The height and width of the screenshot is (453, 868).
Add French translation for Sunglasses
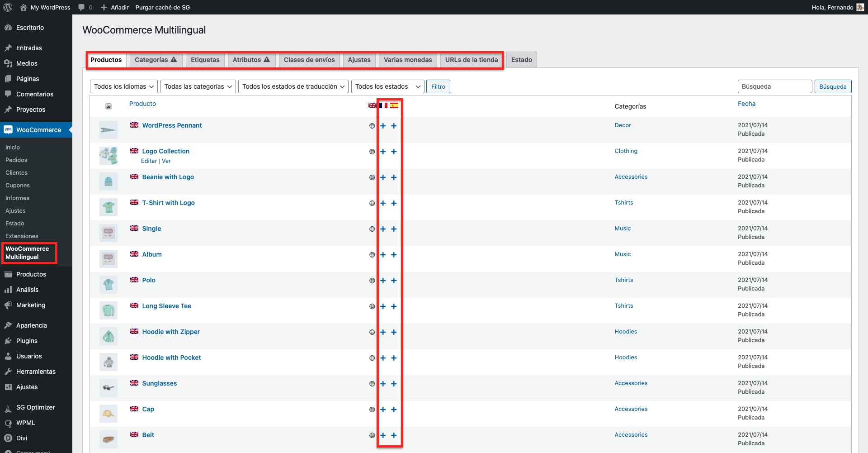(x=383, y=384)
